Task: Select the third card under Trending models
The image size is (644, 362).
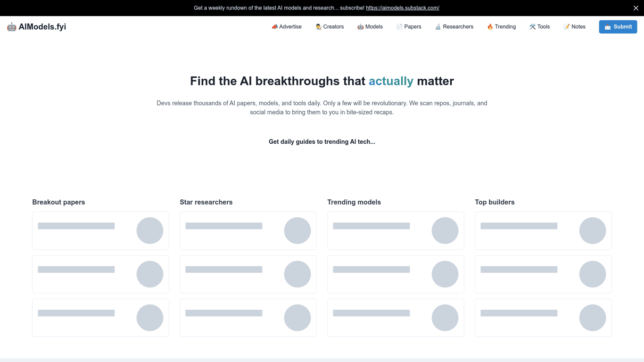Action: [396, 318]
